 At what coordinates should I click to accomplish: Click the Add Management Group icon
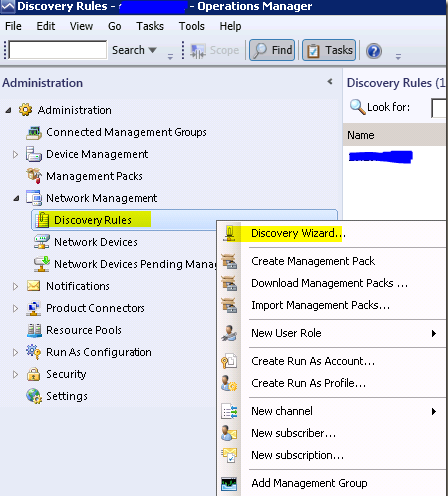229,484
